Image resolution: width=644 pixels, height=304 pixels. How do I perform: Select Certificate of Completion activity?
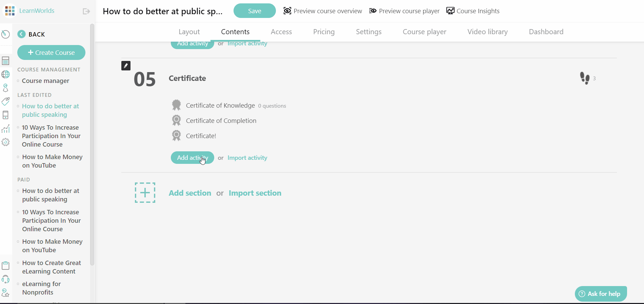221,121
